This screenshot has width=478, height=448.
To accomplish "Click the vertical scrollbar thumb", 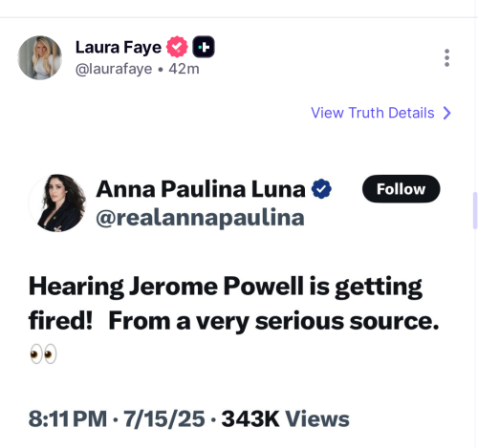I will coord(475,210).
